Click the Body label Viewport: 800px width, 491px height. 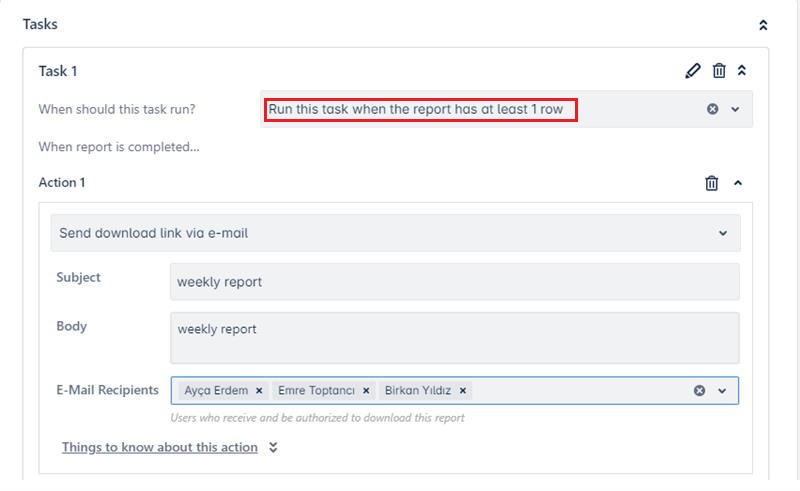click(71, 326)
